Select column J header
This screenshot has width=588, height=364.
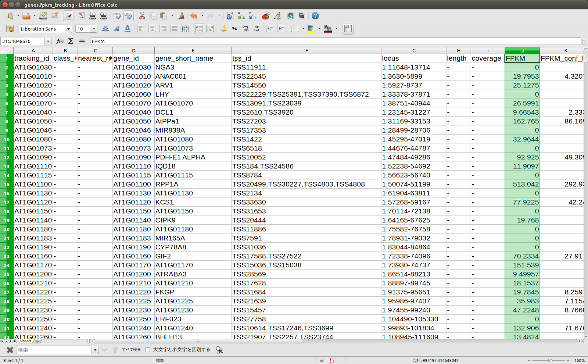[522, 50]
